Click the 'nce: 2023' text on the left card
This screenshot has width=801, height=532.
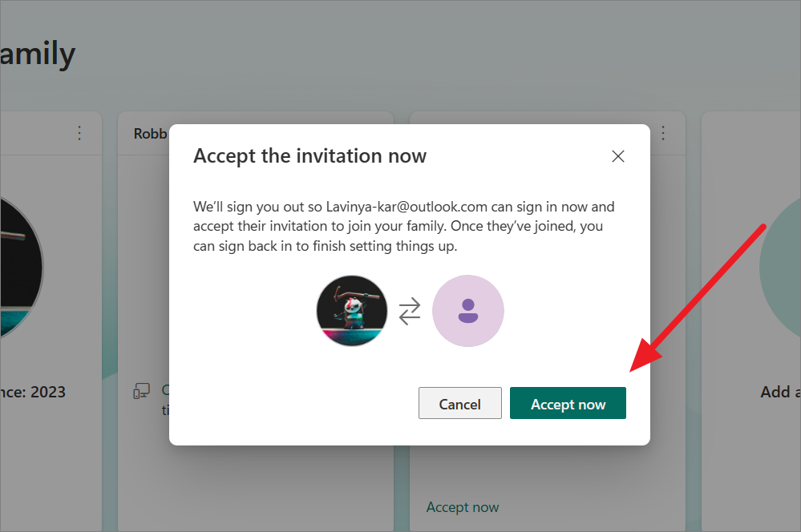click(x=33, y=392)
